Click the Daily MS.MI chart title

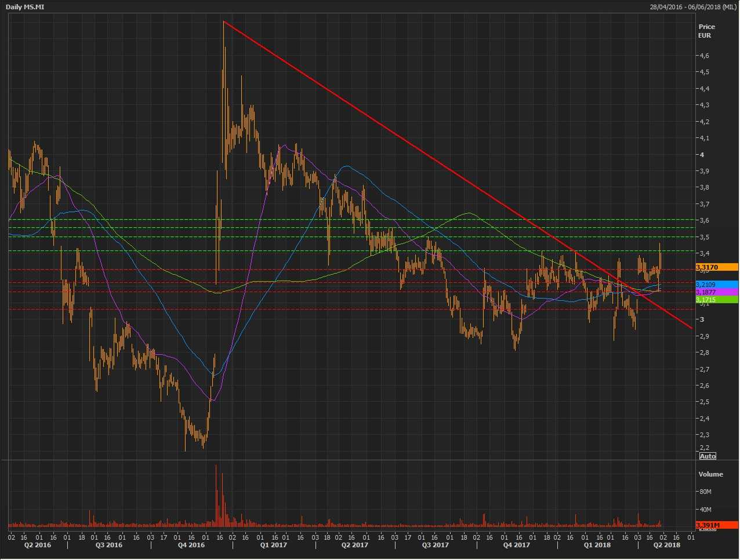tap(25, 7)
